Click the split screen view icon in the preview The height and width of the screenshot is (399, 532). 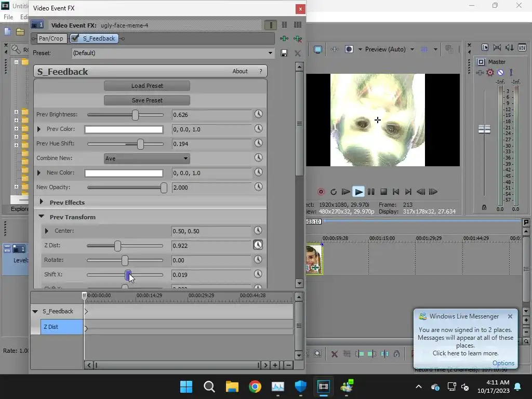click(349, 49)
